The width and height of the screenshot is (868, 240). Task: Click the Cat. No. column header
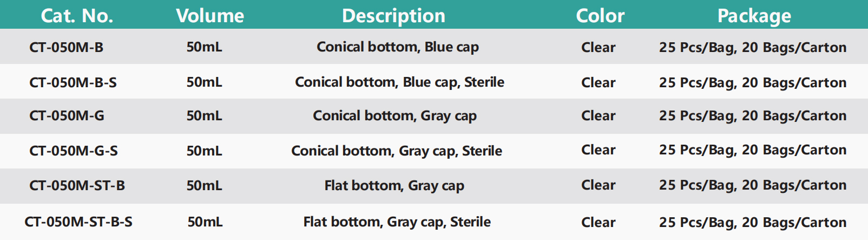[x=77, y=16]
